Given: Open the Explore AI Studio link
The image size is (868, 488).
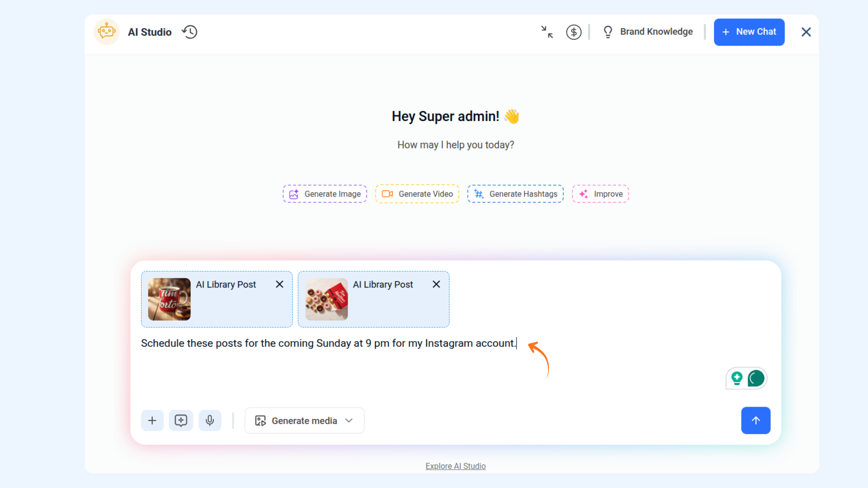Looking at the screenshot, I should pos(455,466).
